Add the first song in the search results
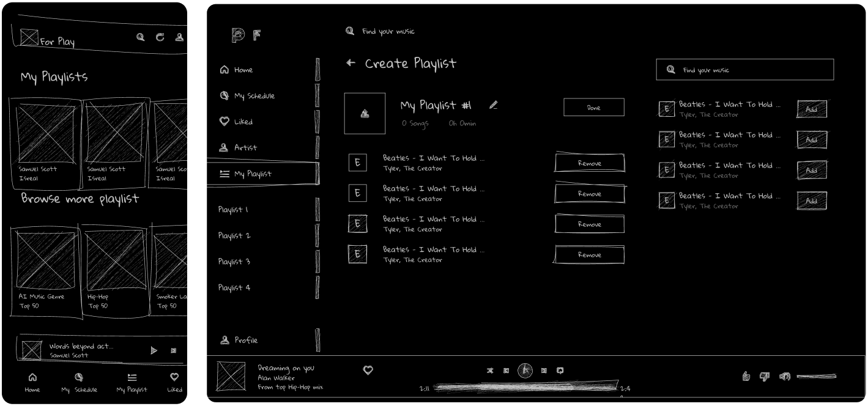The height and width of the screenshot is (406, 868). [x=812, y=109]
